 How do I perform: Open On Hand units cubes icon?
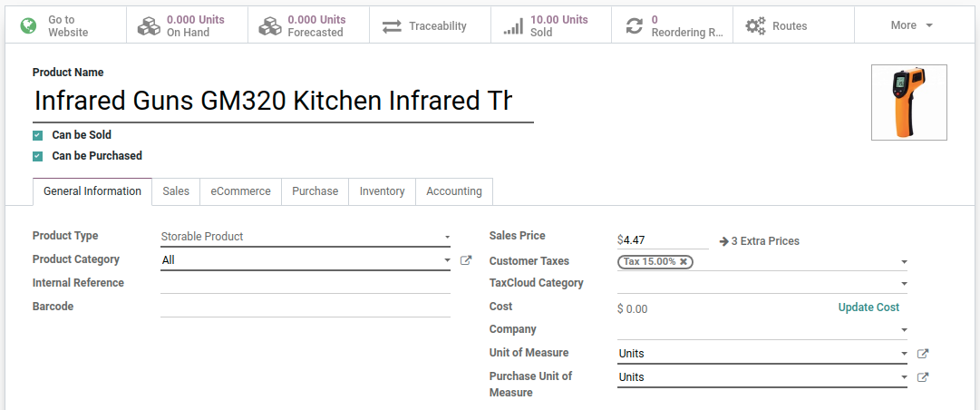[149, 26]
